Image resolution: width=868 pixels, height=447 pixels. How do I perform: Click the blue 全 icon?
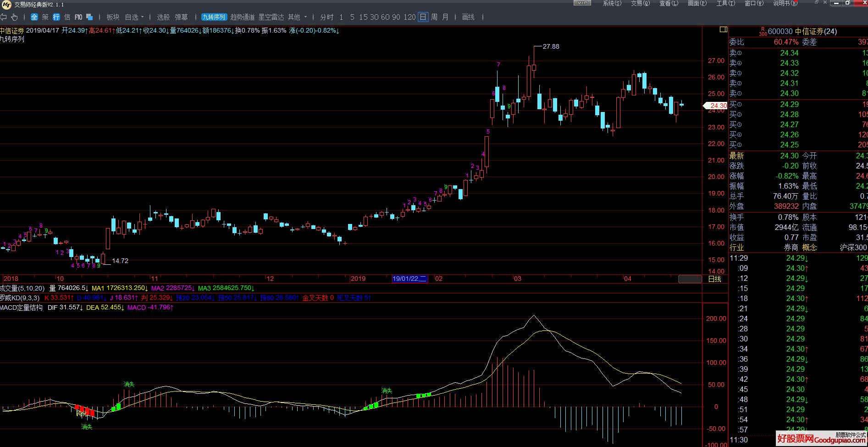34,17
